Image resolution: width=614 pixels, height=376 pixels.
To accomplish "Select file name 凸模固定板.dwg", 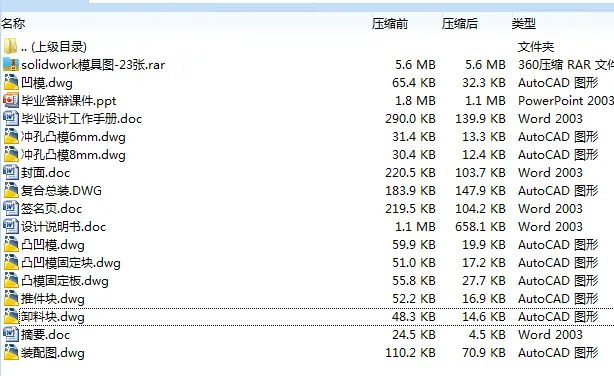I will pos(65,281).
